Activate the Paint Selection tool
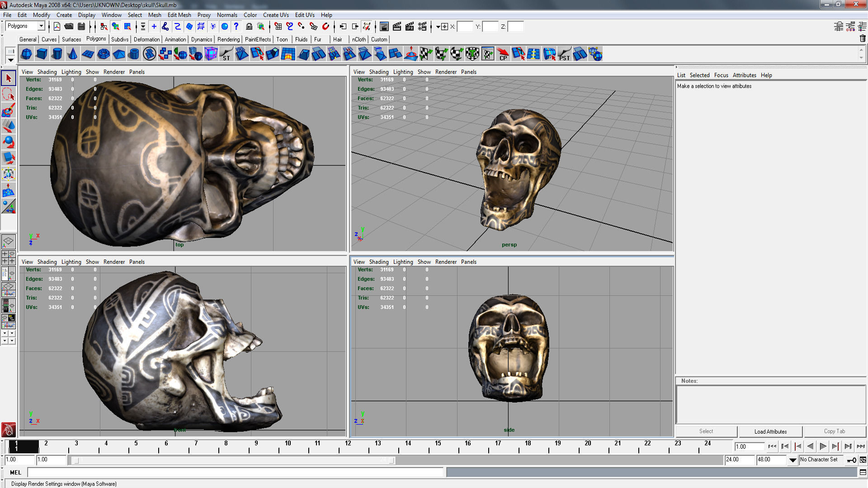Image resolution: width=868 pixels, height=488 pixels. point(9,110)
